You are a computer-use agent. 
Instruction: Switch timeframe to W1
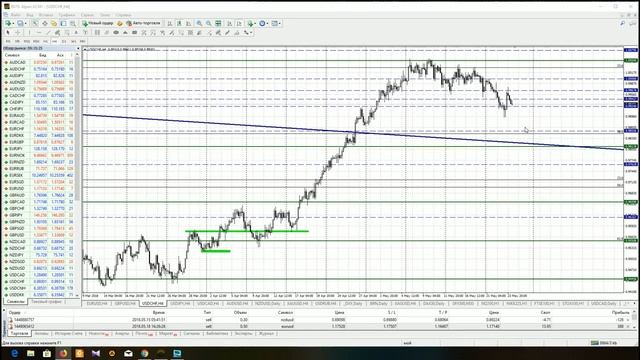pos(73,41)
